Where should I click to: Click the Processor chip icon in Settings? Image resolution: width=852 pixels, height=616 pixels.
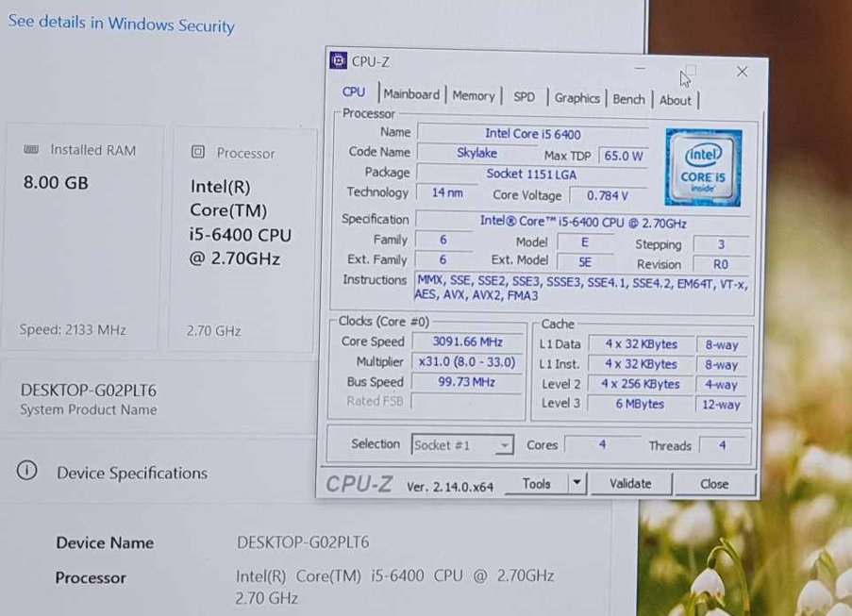198,152
